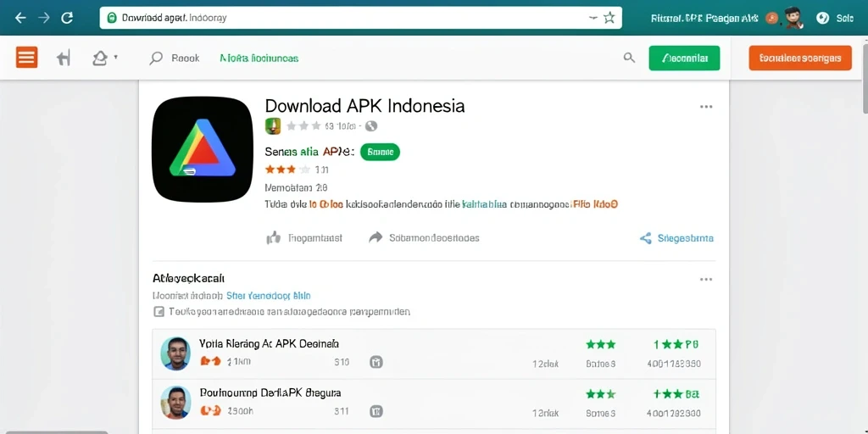
Task: Click the gray box icon in first row
Action: 376,363
